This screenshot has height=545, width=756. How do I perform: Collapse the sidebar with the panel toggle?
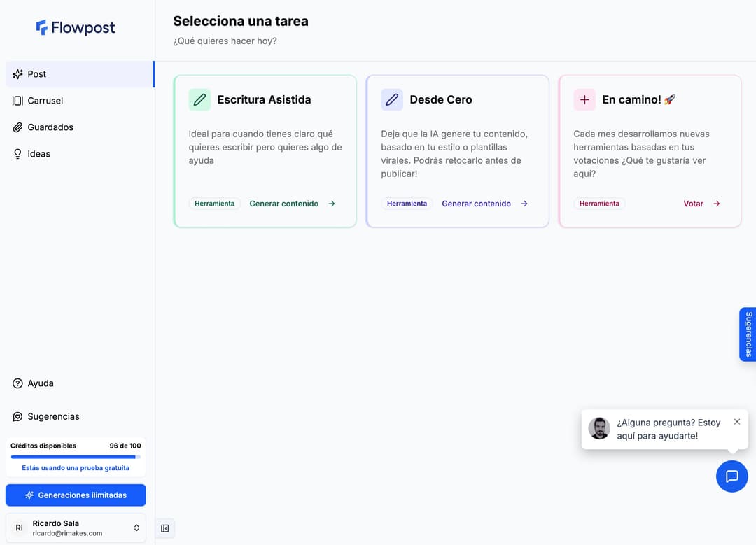(x=165, y=528)
